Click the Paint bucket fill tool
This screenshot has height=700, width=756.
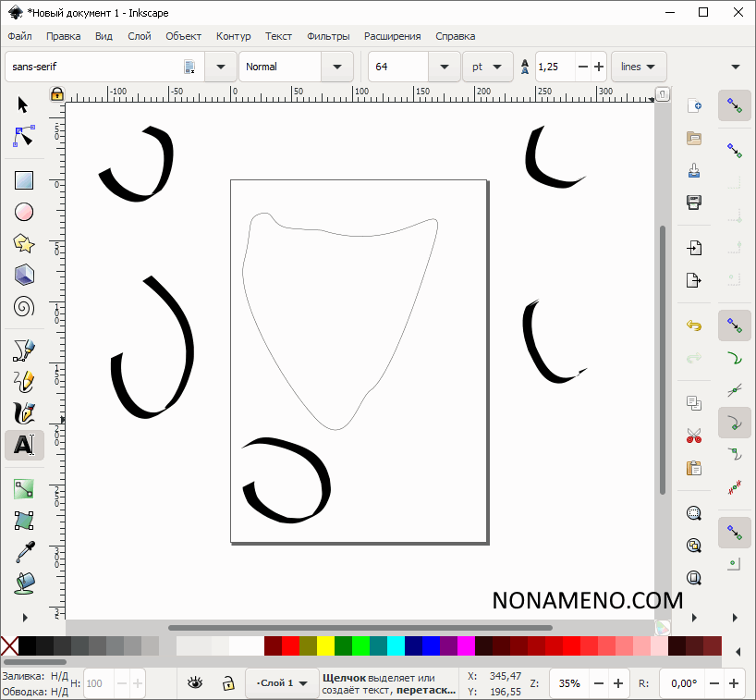click(24, 583)
